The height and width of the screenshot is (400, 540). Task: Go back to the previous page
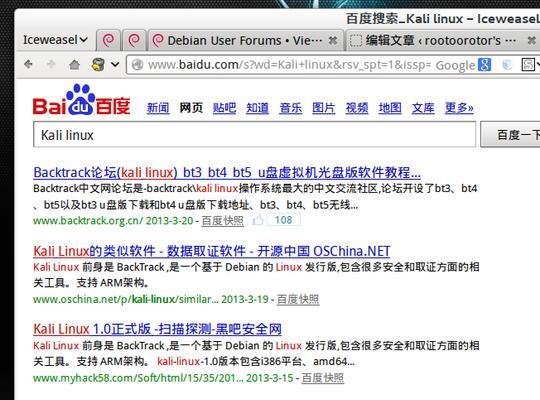pos(29,64)
